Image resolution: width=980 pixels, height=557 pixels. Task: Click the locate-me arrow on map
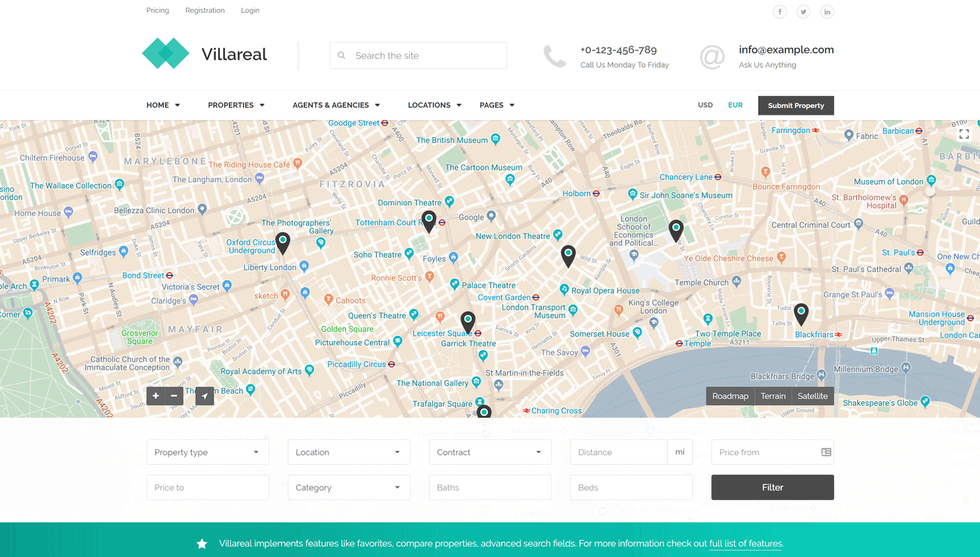pos(204,396)
